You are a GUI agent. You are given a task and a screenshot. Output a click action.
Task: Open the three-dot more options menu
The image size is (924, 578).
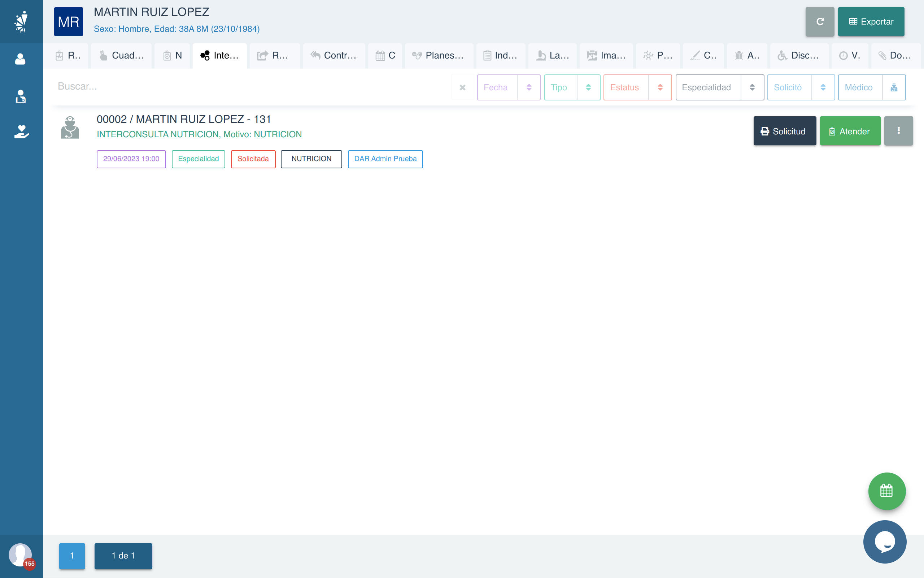898,131
